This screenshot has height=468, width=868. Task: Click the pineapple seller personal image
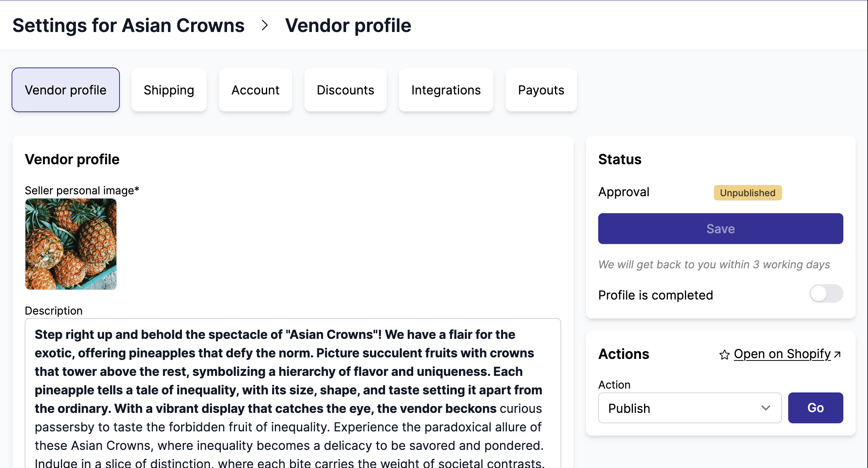71,244
